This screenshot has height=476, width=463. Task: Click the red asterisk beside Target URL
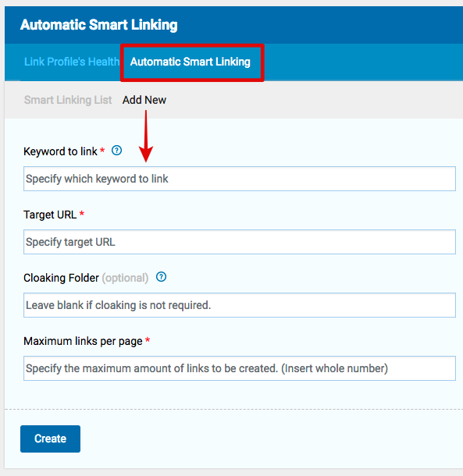(x=82, y=213)
